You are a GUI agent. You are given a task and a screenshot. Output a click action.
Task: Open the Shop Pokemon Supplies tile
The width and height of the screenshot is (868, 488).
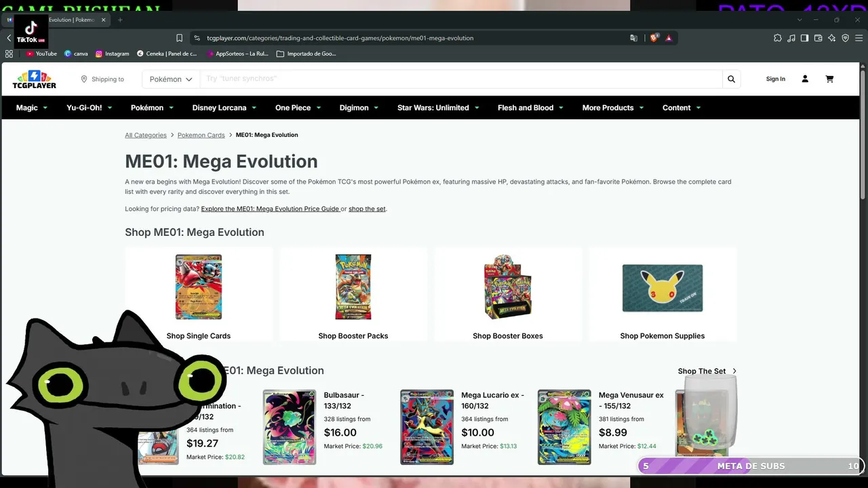click(x=663, y=294)
